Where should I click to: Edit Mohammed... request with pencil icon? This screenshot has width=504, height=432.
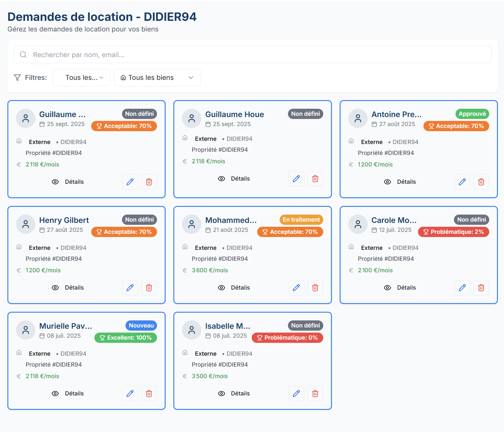pos(296,288)
